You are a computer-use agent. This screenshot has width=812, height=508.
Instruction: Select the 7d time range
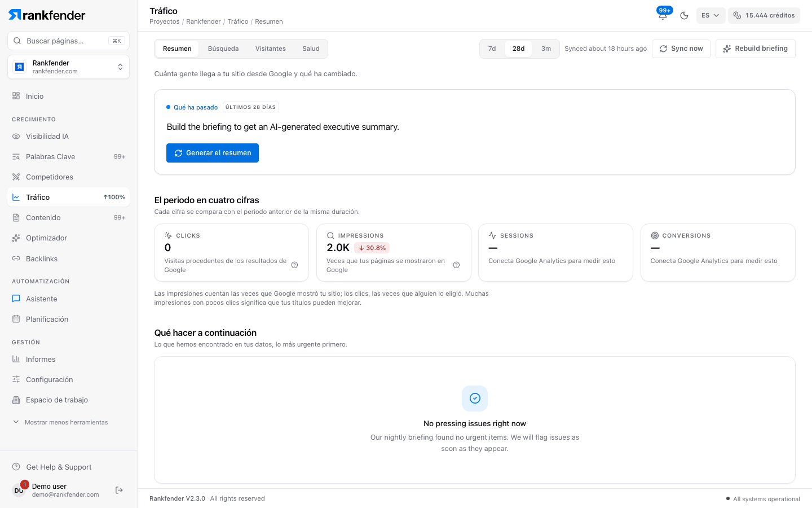coord(492,49)
